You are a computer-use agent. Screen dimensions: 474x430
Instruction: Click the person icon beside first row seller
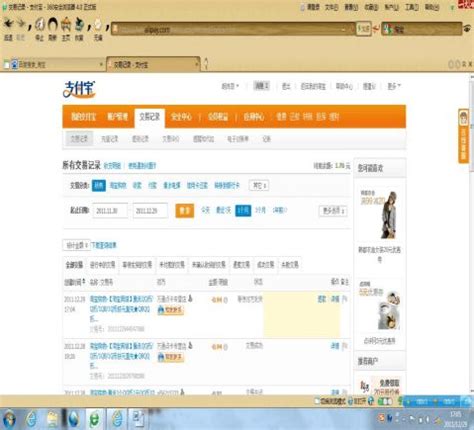pyautogui.click(x=190, y=298)
